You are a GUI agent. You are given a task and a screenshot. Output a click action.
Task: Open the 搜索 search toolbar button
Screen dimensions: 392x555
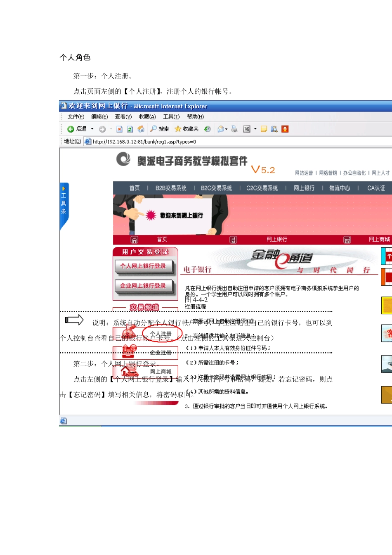[159, 129]
